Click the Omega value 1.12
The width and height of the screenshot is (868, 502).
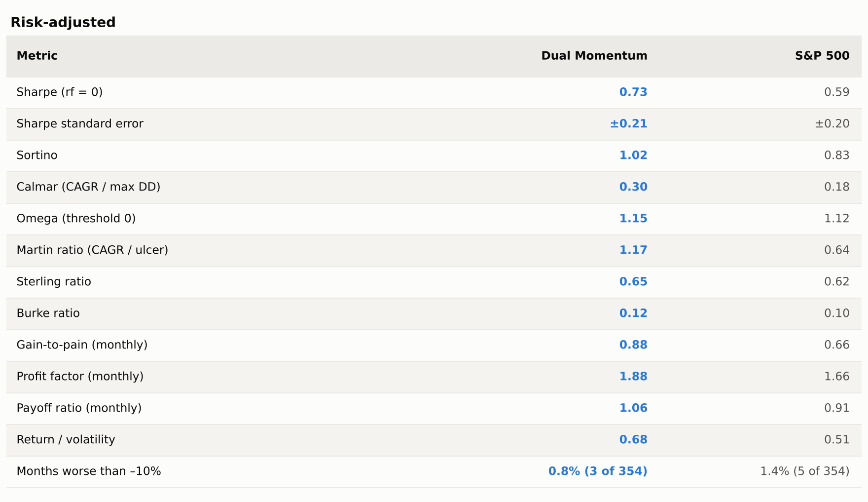(837, 219)
